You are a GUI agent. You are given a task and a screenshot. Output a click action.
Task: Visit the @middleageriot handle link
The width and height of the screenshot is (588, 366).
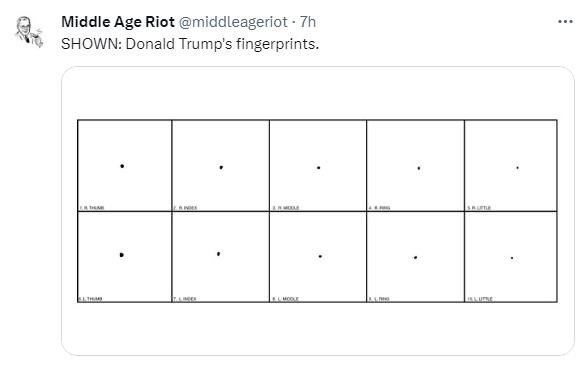point(233,22)
